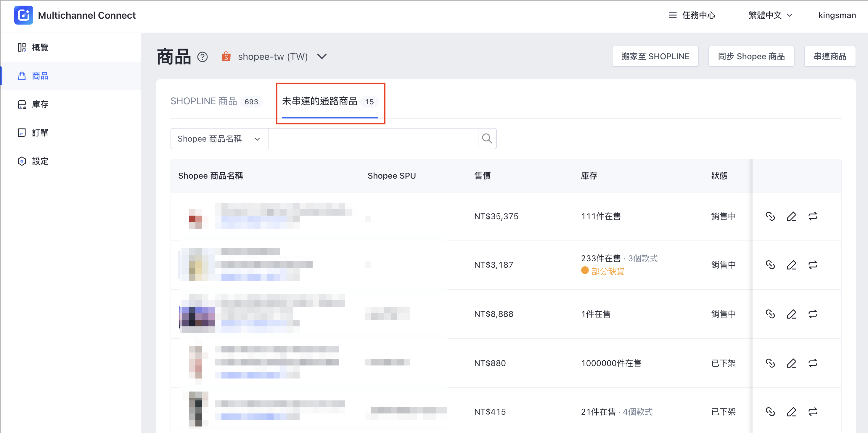The image size is (868, 433).
Task: Open 任務中心 task center
Action: pyautogui.click(x=692, y=15)
